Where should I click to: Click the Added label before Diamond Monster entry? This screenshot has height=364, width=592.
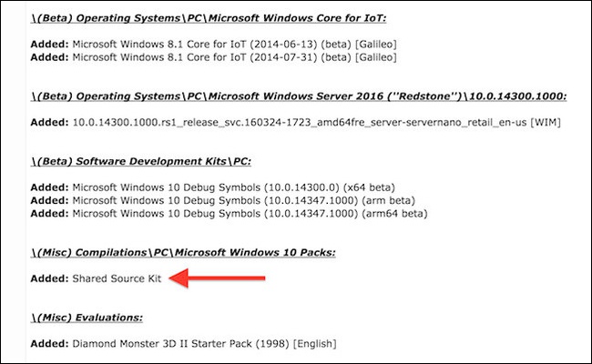49,344
